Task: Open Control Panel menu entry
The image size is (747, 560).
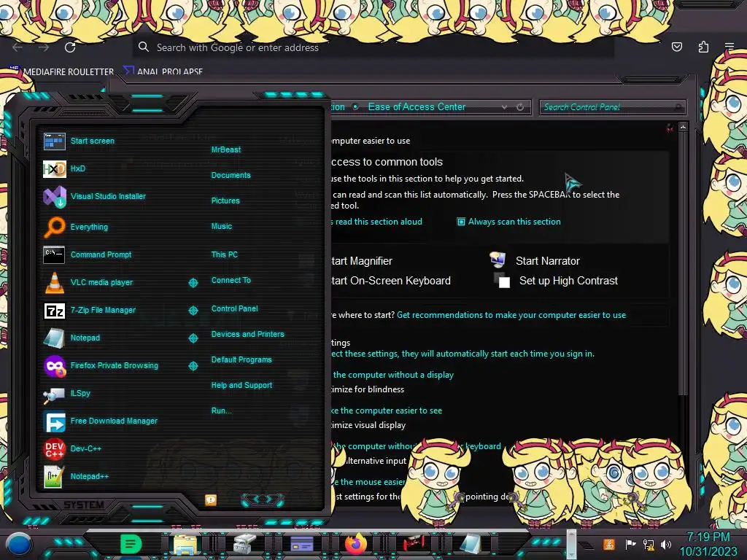Action: coord(234,308)
